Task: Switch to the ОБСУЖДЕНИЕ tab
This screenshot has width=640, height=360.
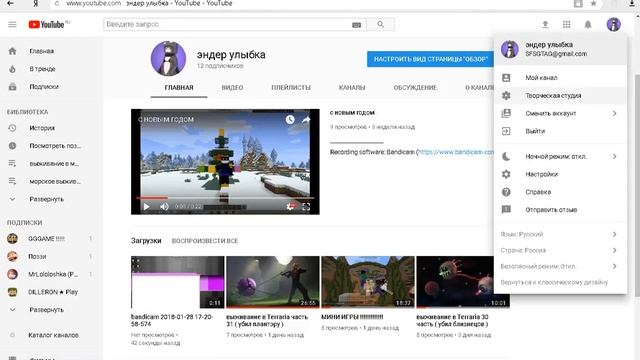Action: pyautogui.click(x=415, y=87)
